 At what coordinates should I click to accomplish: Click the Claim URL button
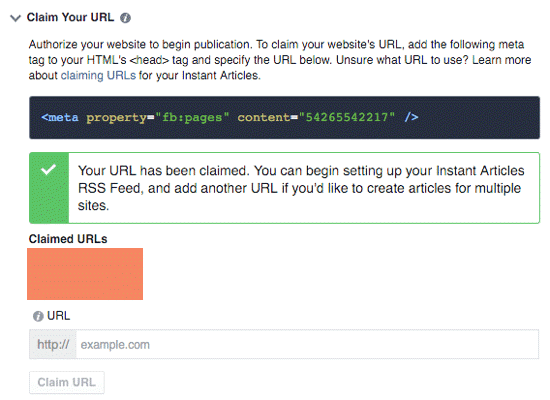point(67,382)
